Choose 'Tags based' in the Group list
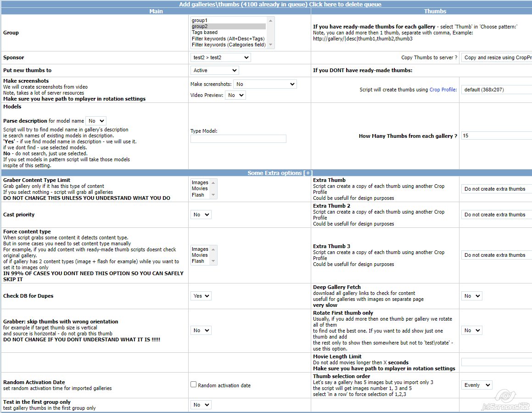 [228, 33]
